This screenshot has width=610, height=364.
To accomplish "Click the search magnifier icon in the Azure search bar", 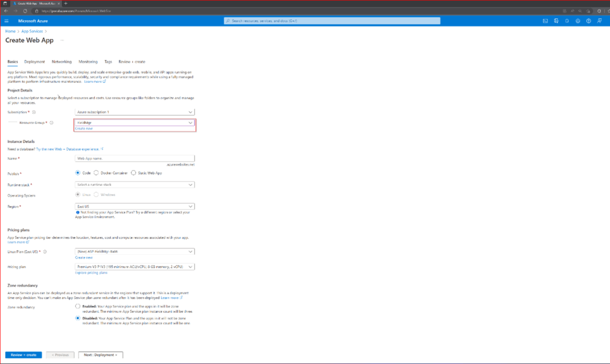I will [x=228, y=21].
